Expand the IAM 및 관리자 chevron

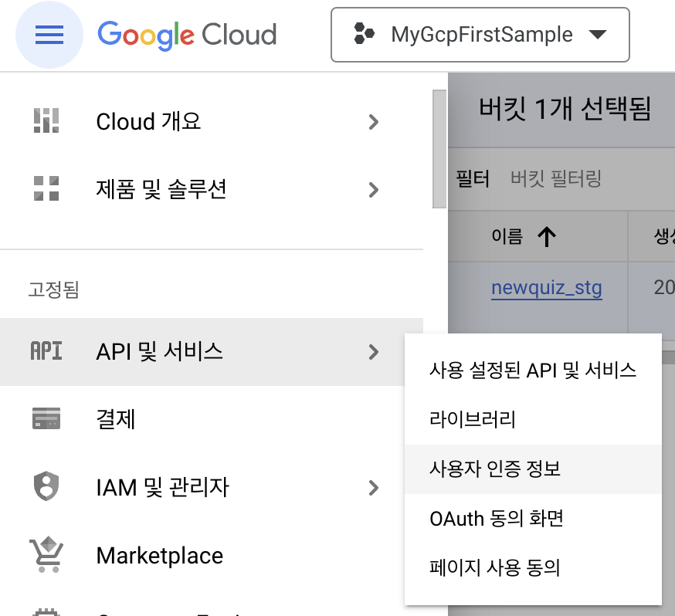(x=374, y=488)
